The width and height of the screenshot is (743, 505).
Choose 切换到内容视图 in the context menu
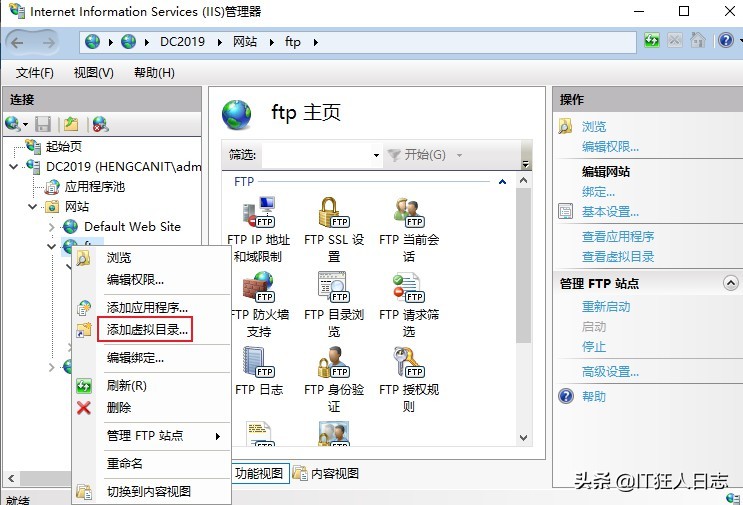point(149,491)
